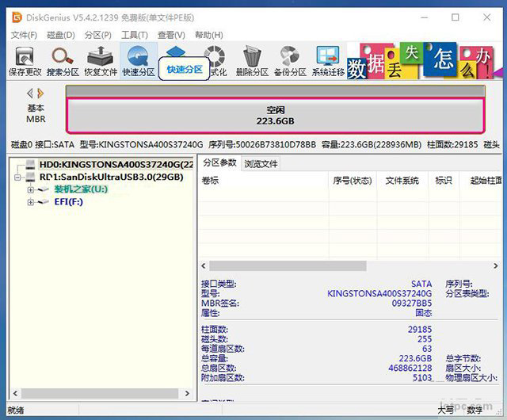
Task: Maximize the DiskGenius window
Action: point(456,17)
